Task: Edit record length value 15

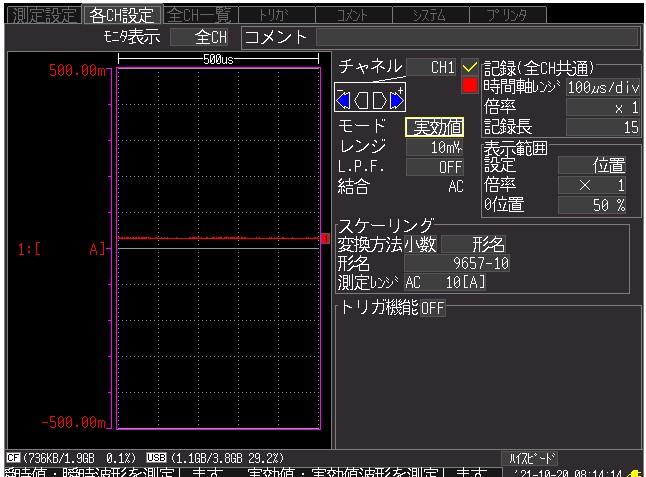Action: (x=603, y=127)
